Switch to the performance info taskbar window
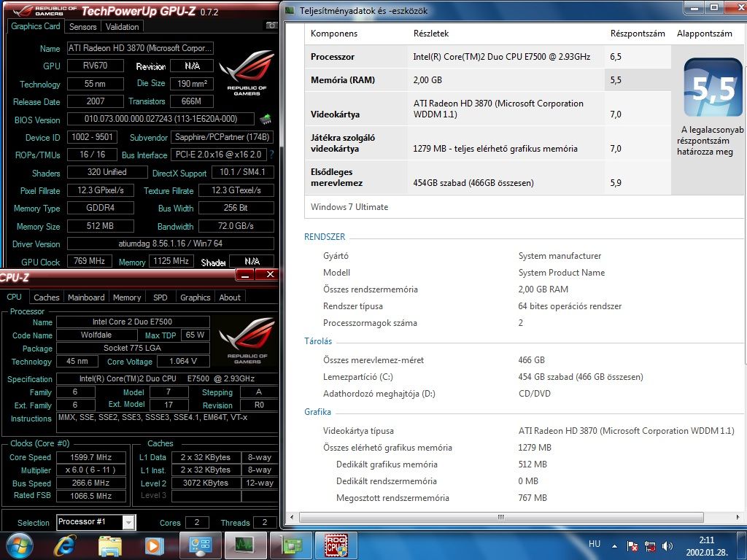 (x=200, y=545)
